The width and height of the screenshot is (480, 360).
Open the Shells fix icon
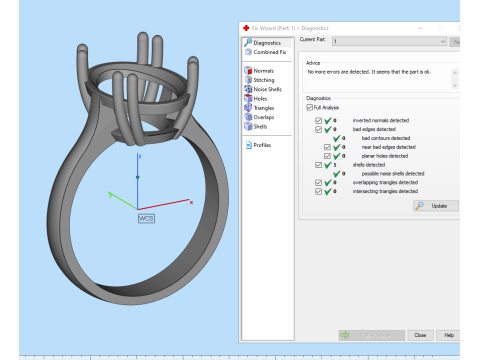248,126
